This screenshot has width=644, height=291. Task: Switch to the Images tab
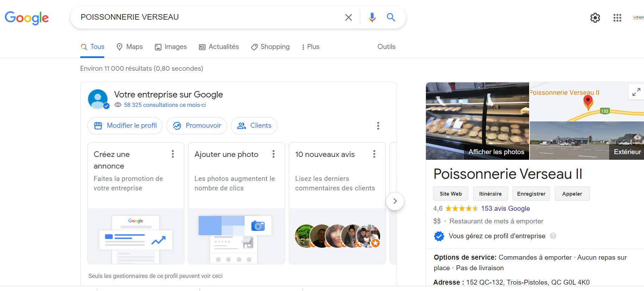tap(171, 47)
